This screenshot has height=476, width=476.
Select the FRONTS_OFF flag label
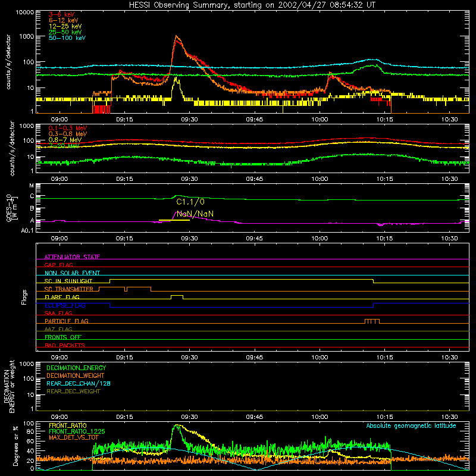(x=63, y=337)
